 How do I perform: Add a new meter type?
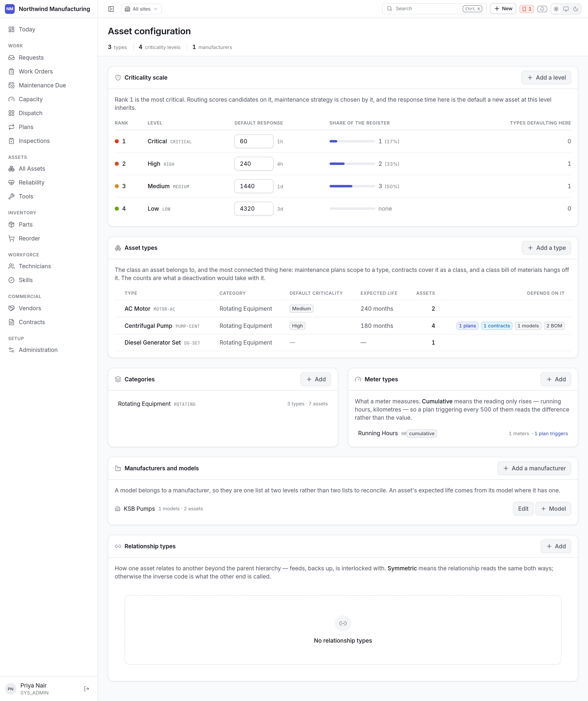[556, 379]
